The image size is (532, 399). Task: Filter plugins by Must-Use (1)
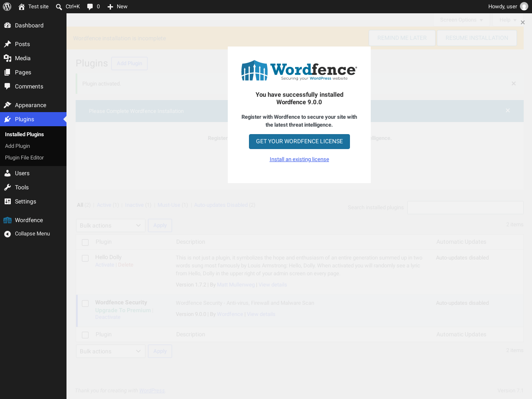click(x=172, y=205)
